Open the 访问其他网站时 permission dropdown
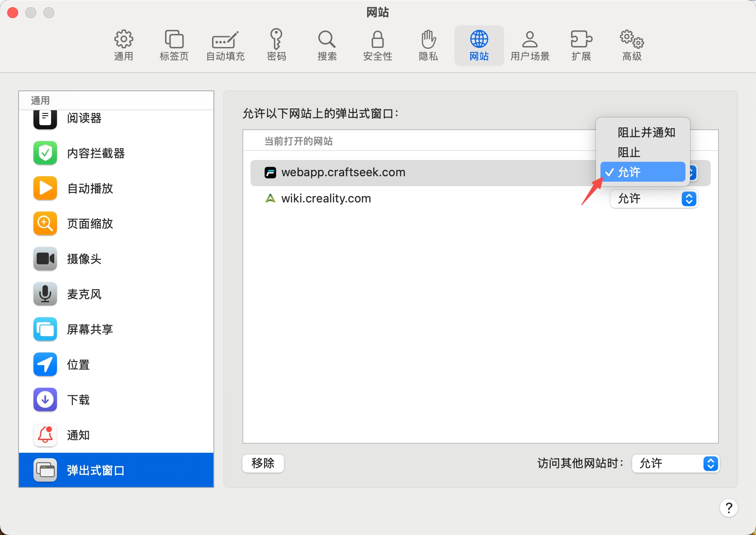Screen dimensions: 756x535 click(x=675, y=464)
